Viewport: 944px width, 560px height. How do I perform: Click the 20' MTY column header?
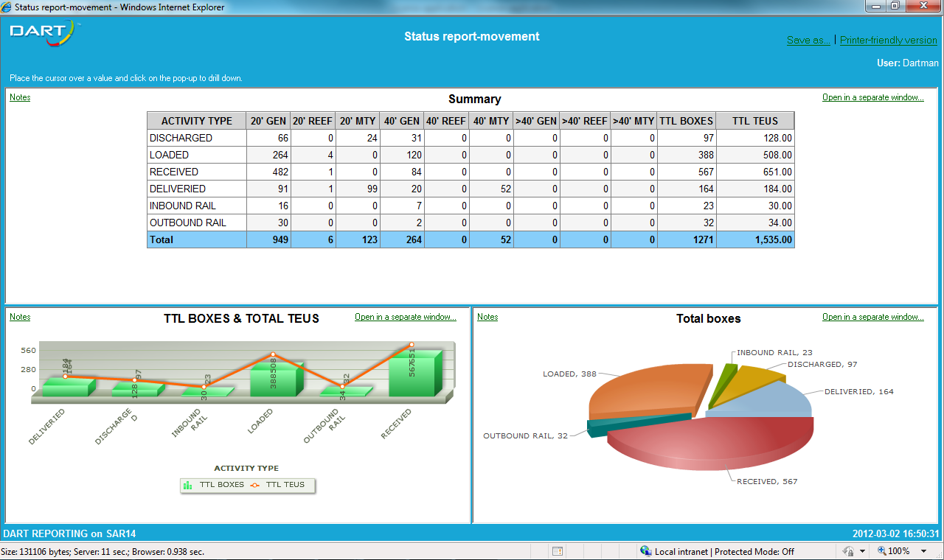[358, 121]
